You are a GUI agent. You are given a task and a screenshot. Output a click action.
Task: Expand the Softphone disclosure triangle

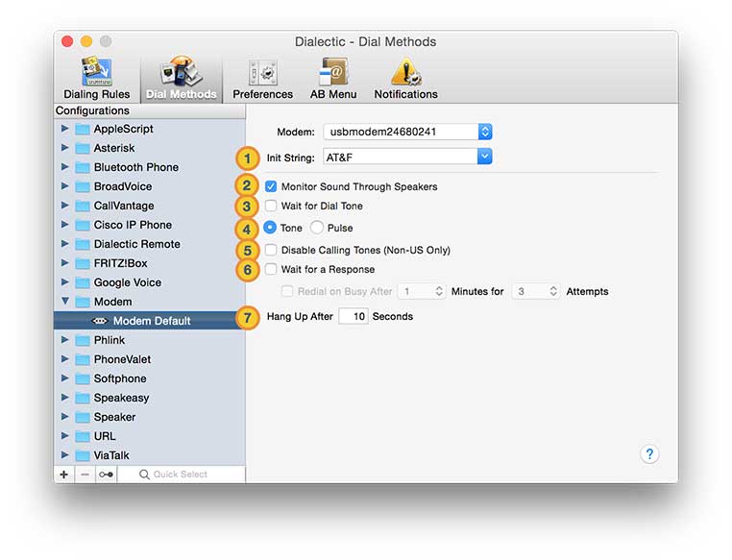click(65, 378)
